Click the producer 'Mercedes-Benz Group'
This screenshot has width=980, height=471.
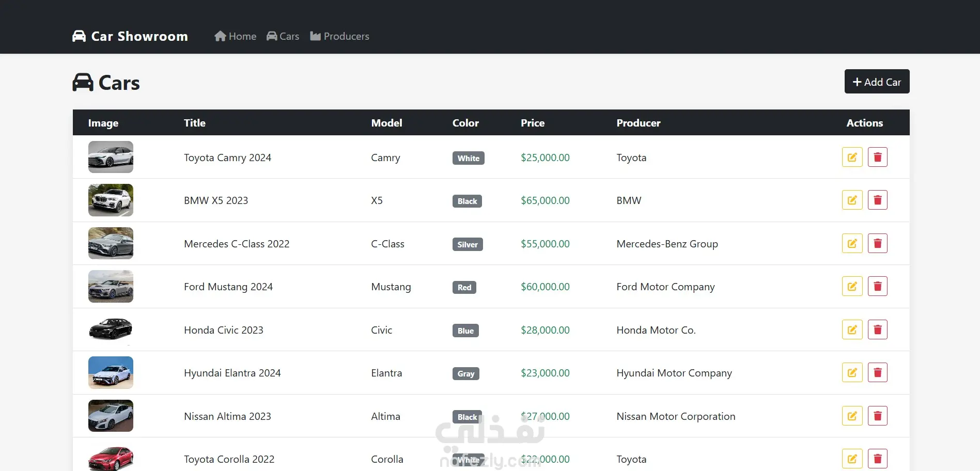tap(667, 244)
